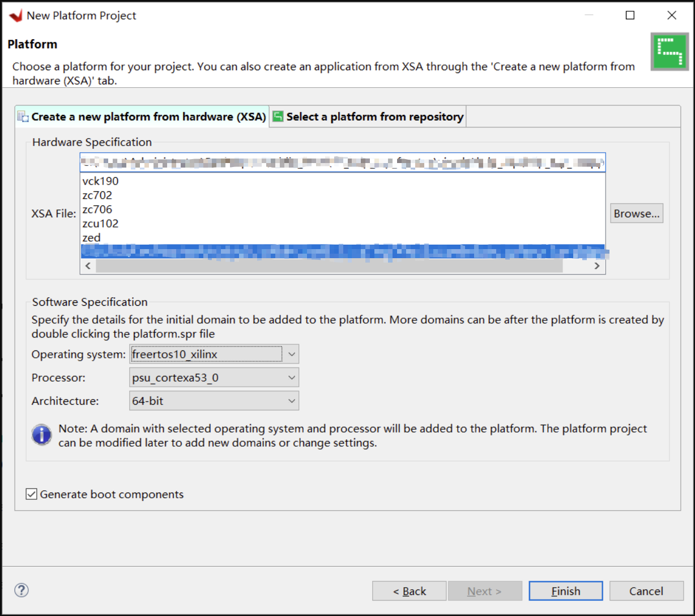Switch to Select a platform from repository tab
Image resolution: width=695 pixels, height=616 pixels.
pyautogui.click(x=368, y=117)
